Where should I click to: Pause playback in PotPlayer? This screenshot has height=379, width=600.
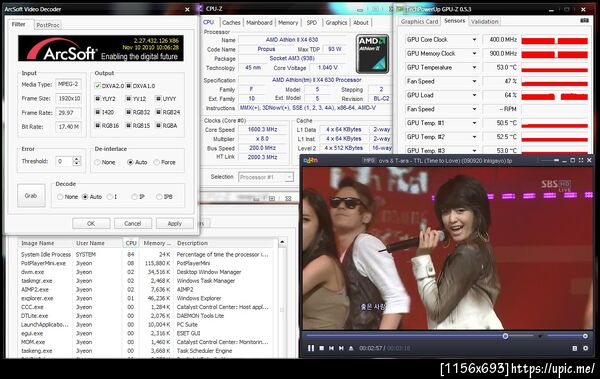(x=311, y=348)
